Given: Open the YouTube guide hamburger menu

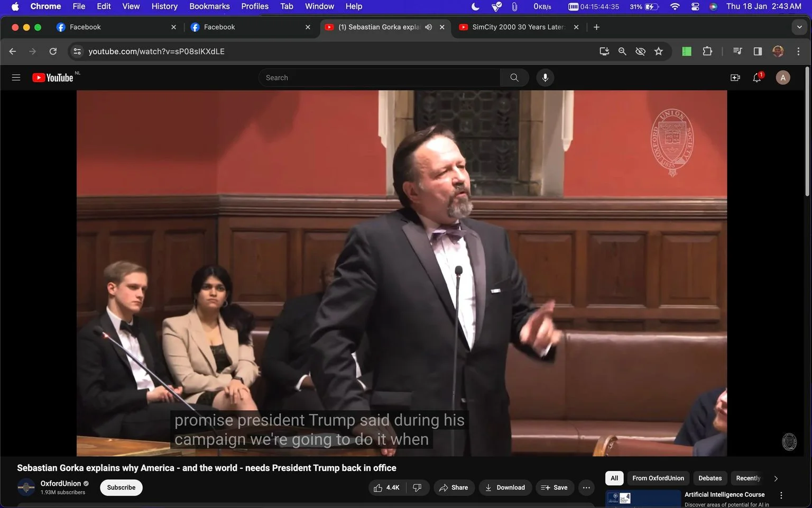Looking at the screenshot, I should pos(16,78).
